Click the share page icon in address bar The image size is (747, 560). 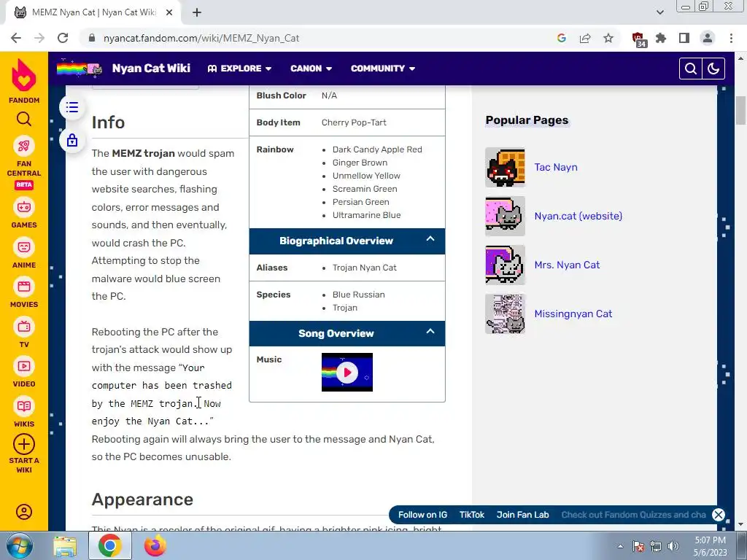pyautogui.click(x=585, y=38)
